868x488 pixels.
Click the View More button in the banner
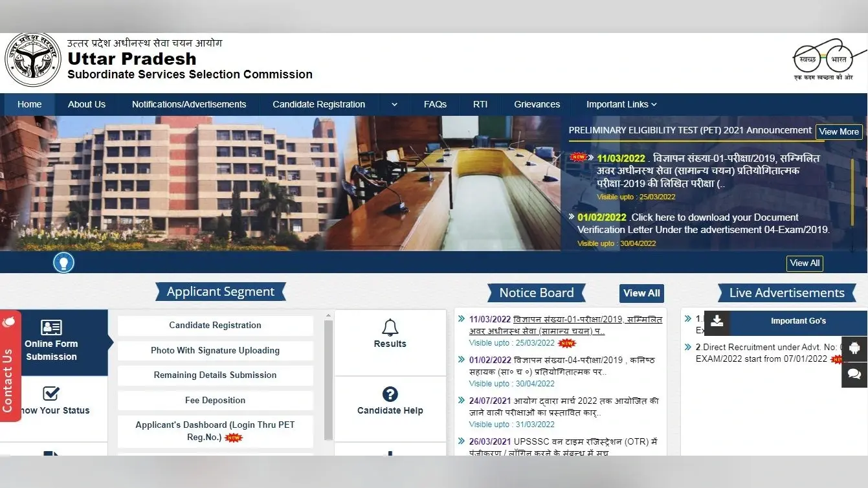tap(839, 131)
